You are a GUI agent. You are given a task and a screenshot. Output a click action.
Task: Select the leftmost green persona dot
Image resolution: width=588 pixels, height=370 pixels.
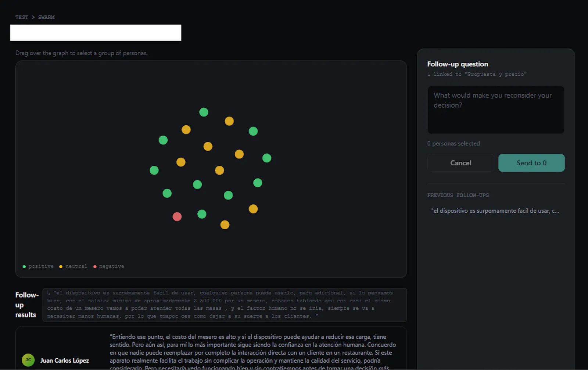(154, 170)
